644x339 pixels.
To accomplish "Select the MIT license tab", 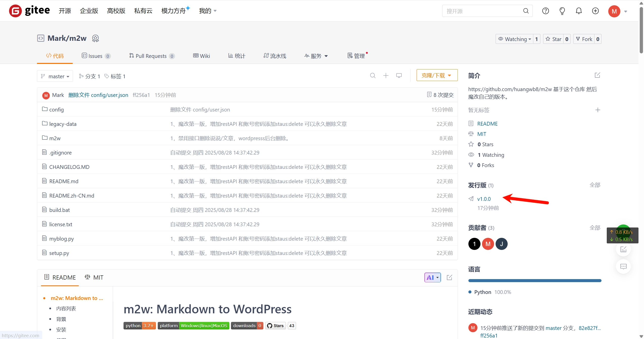I will pos(94,277).
